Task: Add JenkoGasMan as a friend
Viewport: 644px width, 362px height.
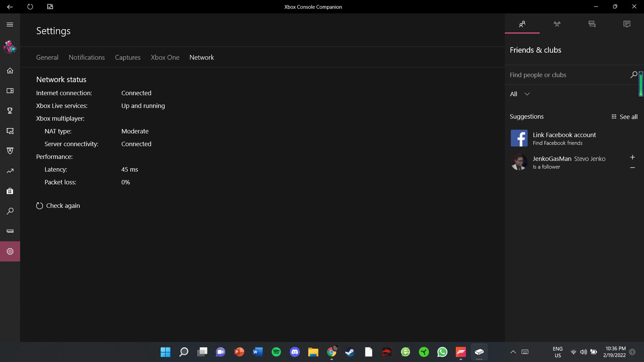Action: coord(633,157)
